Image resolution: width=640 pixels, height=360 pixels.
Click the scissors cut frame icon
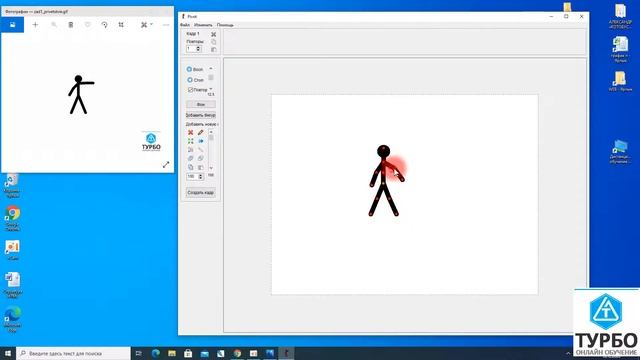pos(213,34)
